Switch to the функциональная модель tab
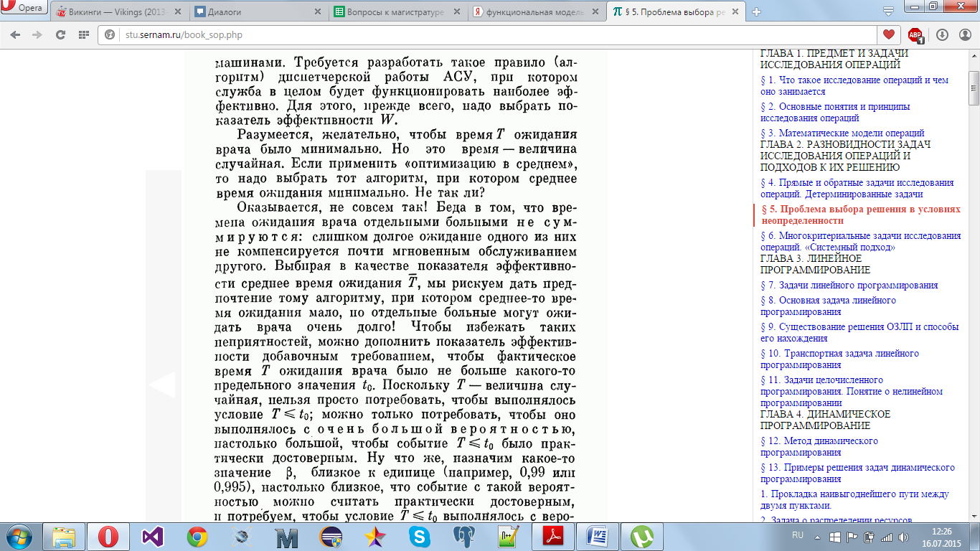The image size is (980, 551). (537, 12)
